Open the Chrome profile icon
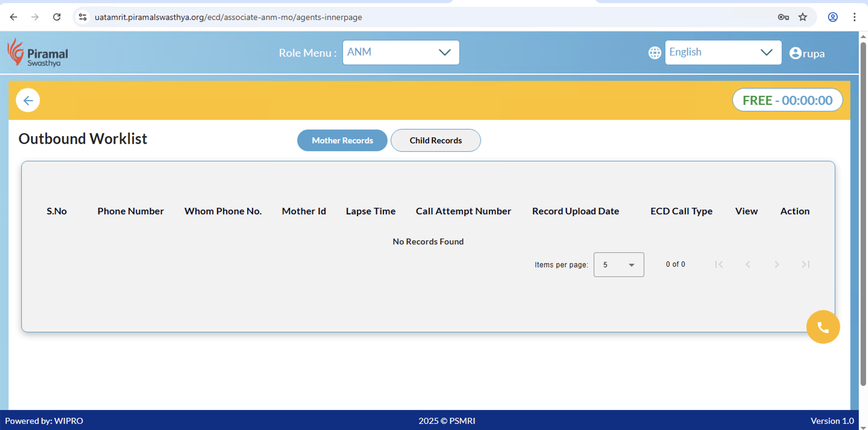This screenshot has width=868, height=430. click(833, 17)
